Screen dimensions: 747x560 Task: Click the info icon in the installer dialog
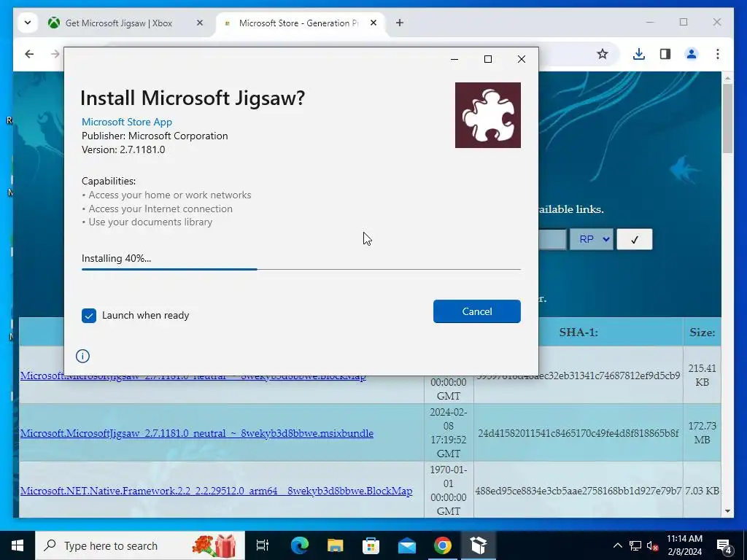(82, 356)
